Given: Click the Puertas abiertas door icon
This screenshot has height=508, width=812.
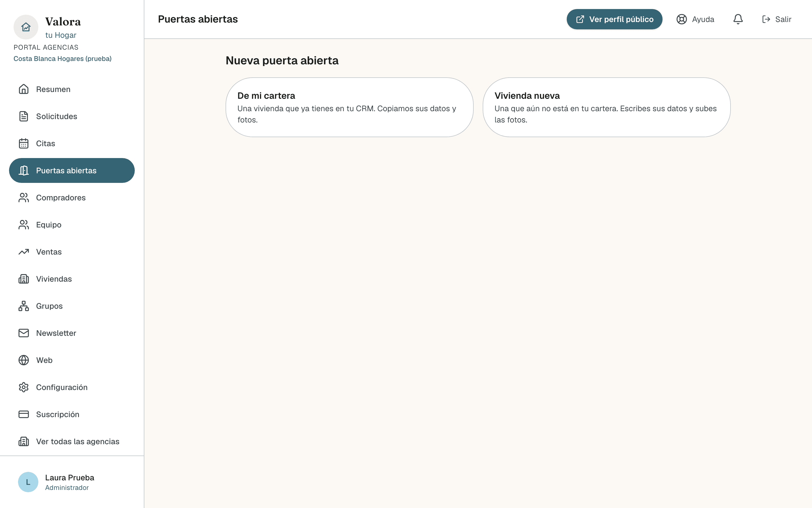Looking at the screenshot, I should pos(23,170).
